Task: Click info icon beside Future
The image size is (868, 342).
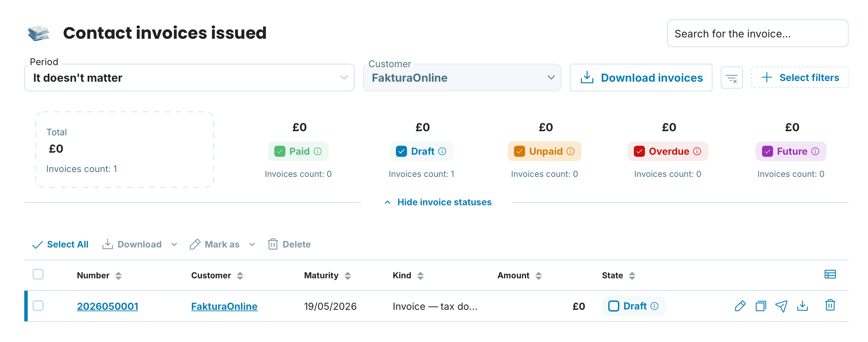Action: [815, 151]
